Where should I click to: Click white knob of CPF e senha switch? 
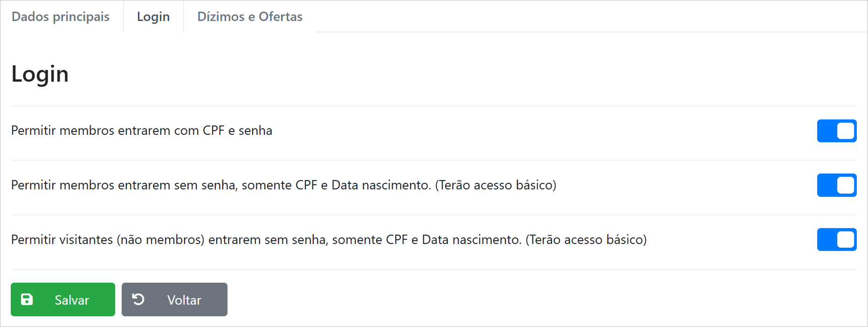point(846,131)
